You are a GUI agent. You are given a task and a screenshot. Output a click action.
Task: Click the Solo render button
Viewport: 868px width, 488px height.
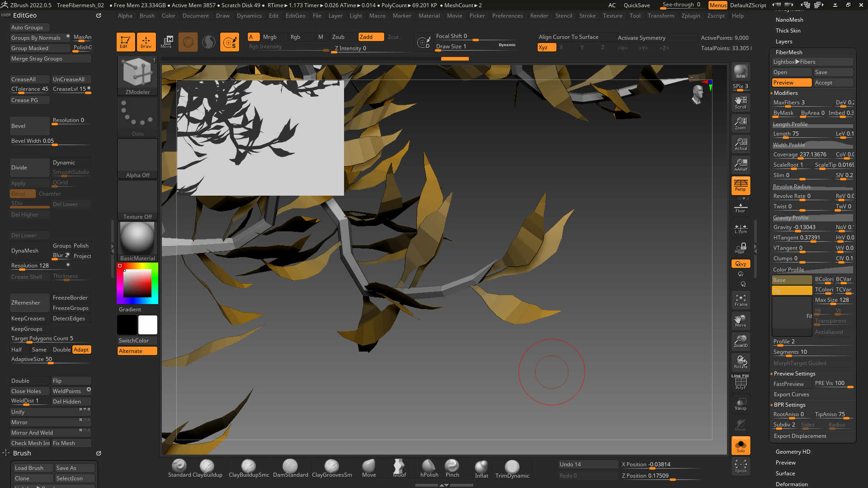point(741,445)
